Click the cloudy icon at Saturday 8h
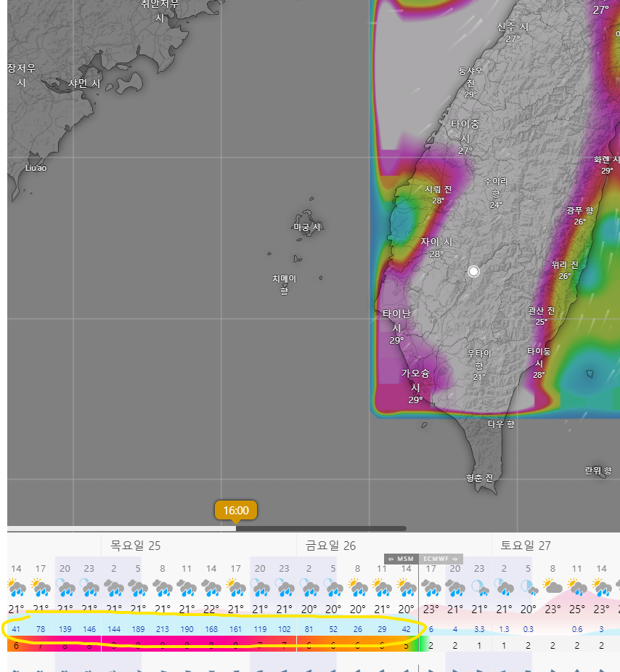Image resolution: width=620 pixels, height=672 pixels. tap(552, 588)
